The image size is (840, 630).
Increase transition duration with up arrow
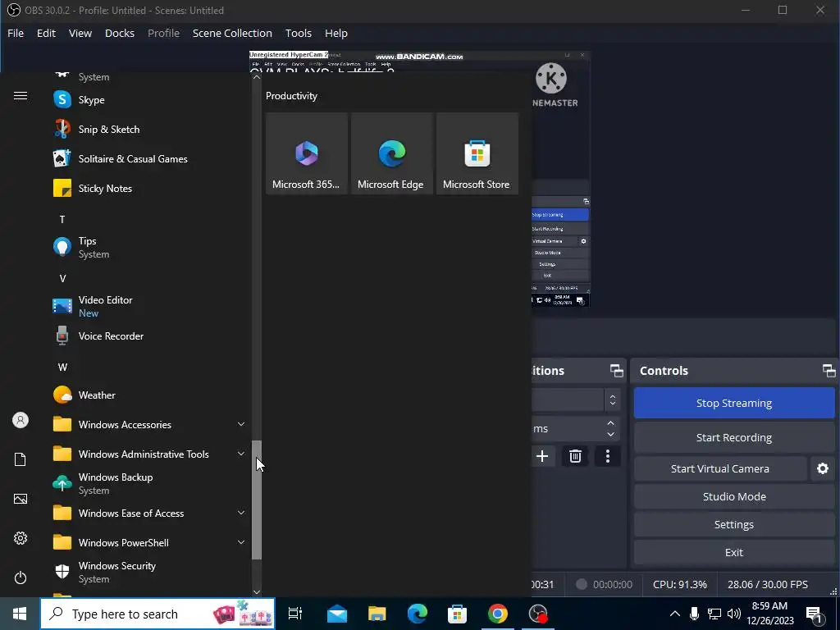[x=610, y=423]
